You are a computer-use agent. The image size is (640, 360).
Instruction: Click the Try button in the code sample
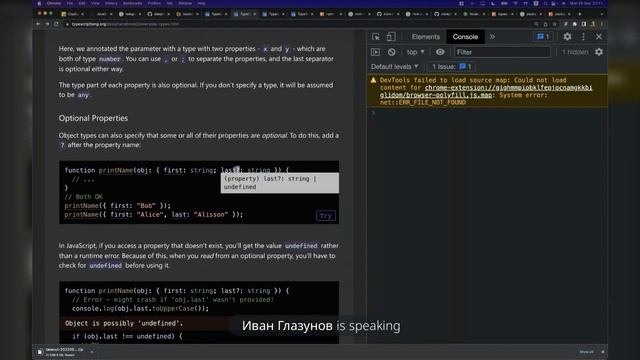click(326, 216)
